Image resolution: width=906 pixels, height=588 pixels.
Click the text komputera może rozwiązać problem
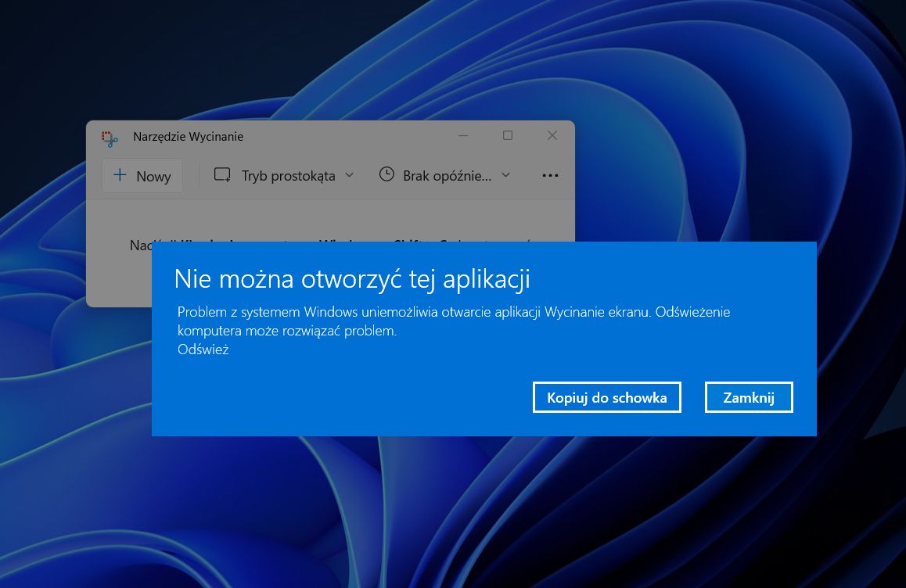tap(287, 331)
